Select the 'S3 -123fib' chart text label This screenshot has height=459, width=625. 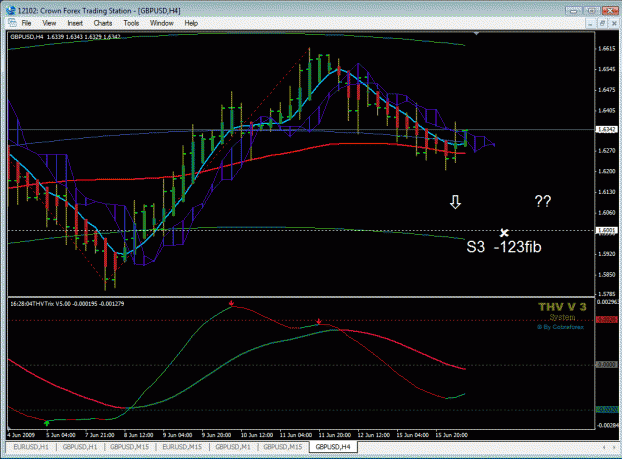(504, 247)
